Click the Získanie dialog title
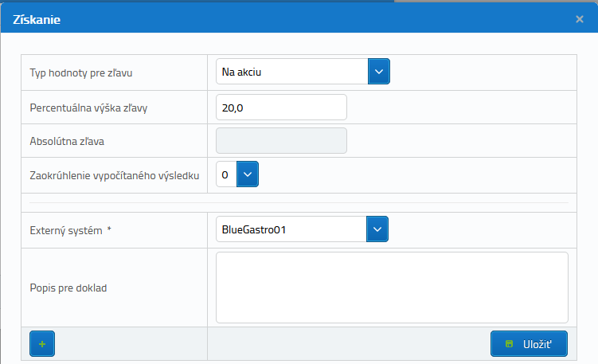This screenshot has width=598, height=364. pyautogui.click(x=37, y=19)
